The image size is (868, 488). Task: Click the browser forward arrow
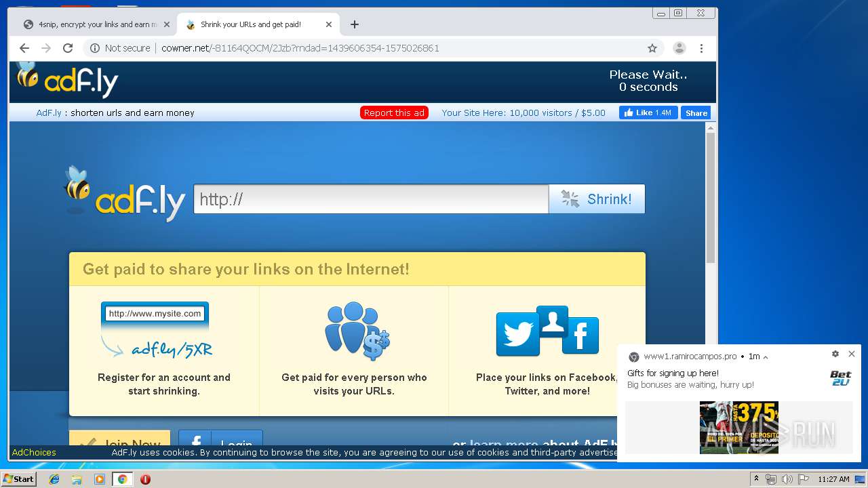pos(46,48)
